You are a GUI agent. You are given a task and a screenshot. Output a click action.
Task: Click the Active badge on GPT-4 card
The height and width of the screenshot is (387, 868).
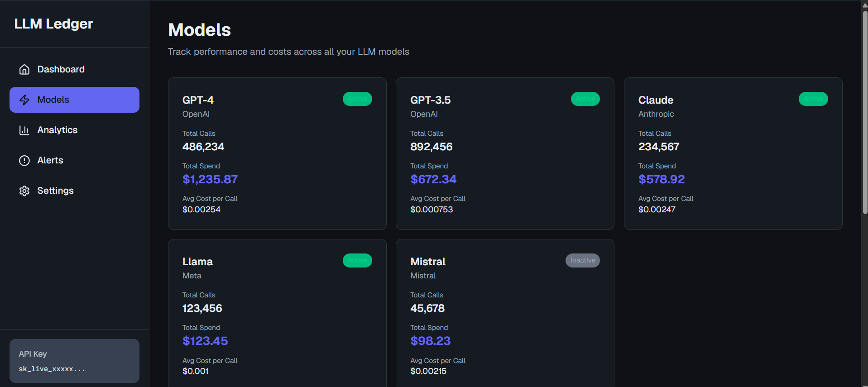pos(357,99)
